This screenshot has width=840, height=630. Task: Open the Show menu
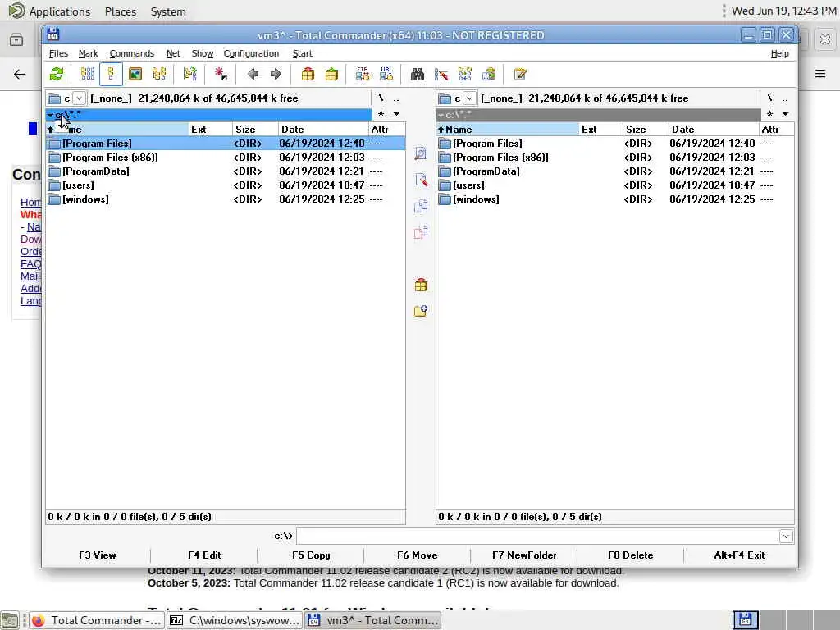[x=203, y=53]
